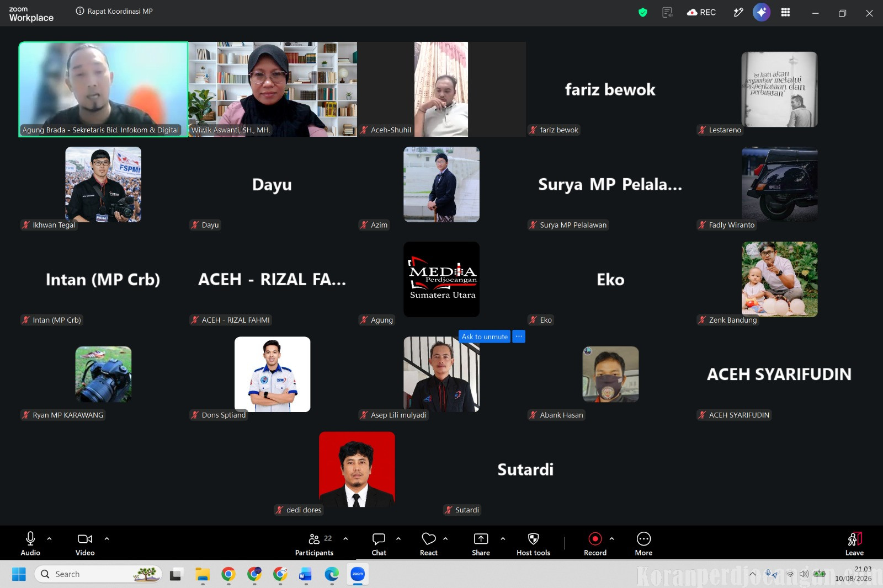Viewport: 883px width, 588px height.
Task: Select Abank Hasan's masked profile picture
Action: point(610,374)
